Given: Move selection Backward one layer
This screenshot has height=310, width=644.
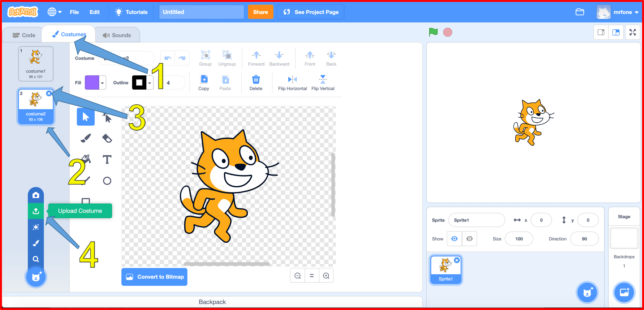Looking at the screenshot, I should pos(279,58).
